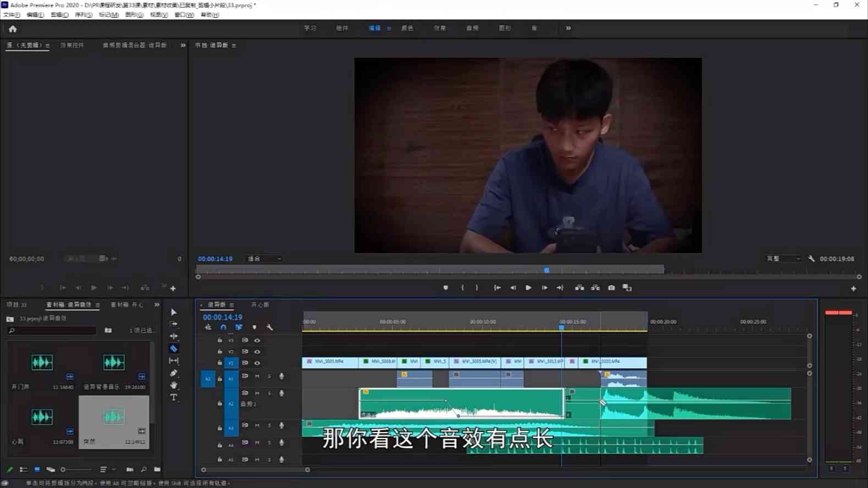Select the selected audio clip thumbnail
This screenshot has height=488, width=868.
114,422
